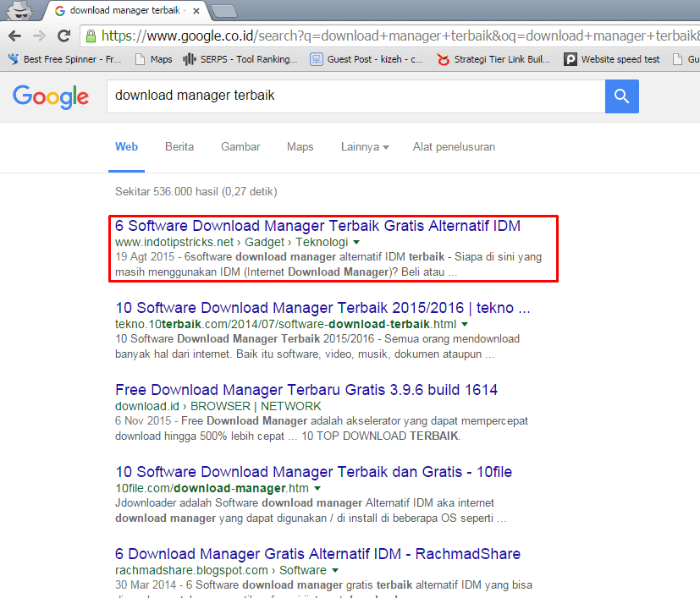Switch to the Gambar tab
The image size is (700, 598).
(x=240, y=147)
